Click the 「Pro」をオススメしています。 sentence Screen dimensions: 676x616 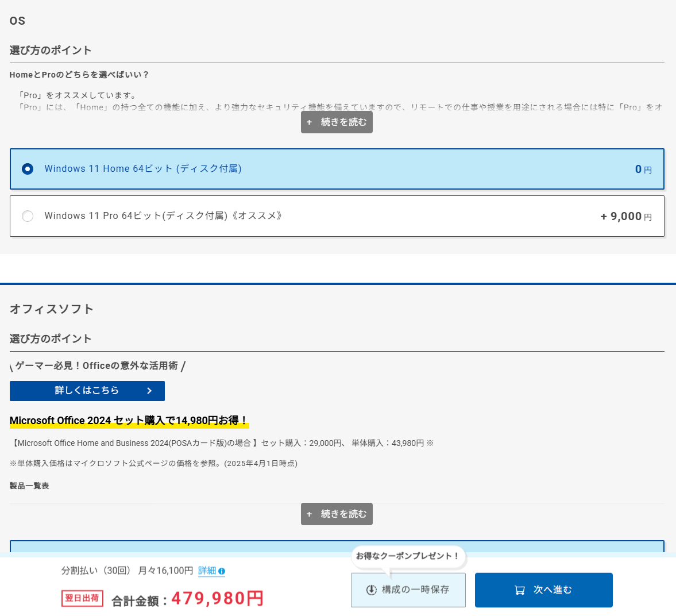coord(77,95)
